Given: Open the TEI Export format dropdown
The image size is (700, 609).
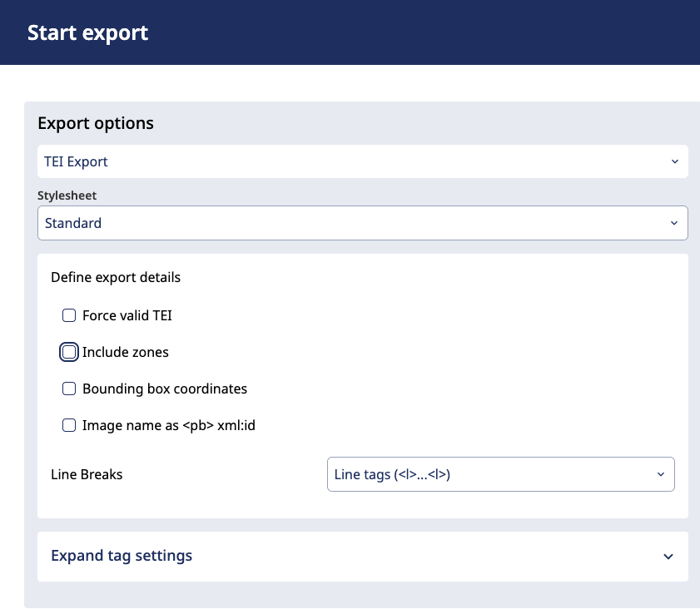Looking at the screenshot, I should 363,161.
